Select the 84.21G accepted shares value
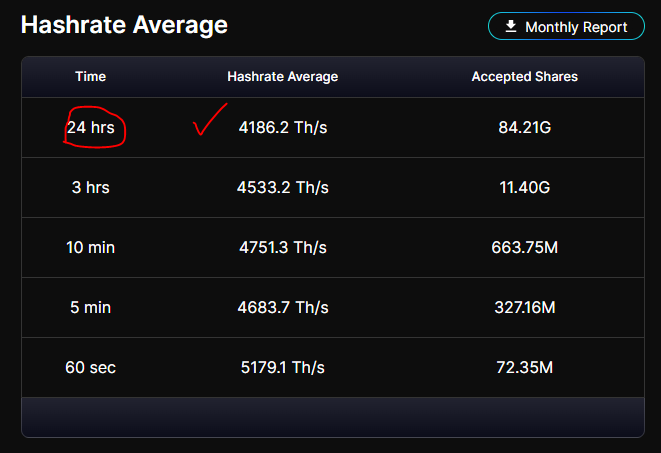 (524, 127)
